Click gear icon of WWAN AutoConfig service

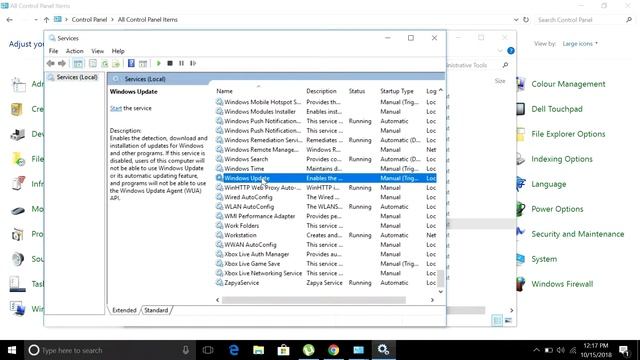point(219,244)
